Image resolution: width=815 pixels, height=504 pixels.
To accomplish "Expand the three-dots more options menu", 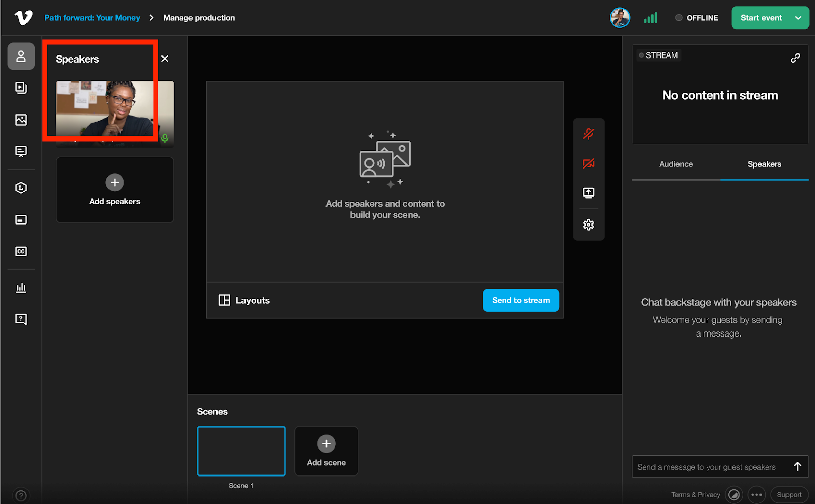I will (x=756, y=495).
